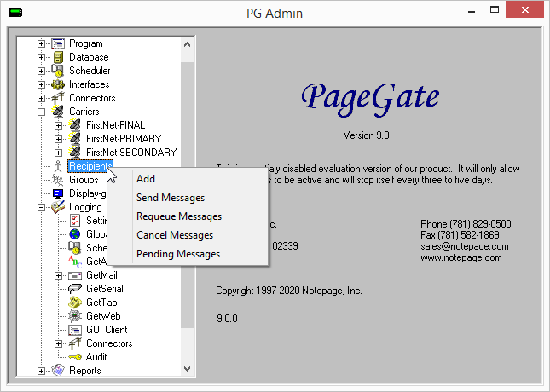Click the GetWeb spider web icon
The height and width of the screenshot is (392, 550).
tap(75, 316)
